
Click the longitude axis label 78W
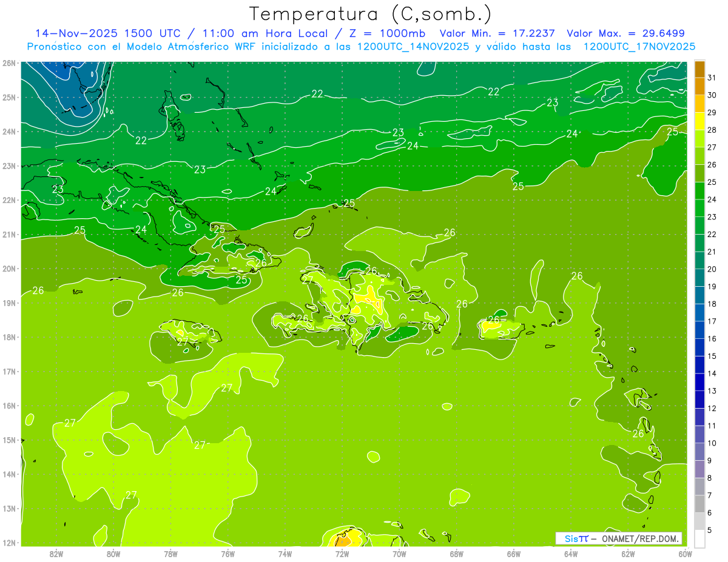coord(170,554)
